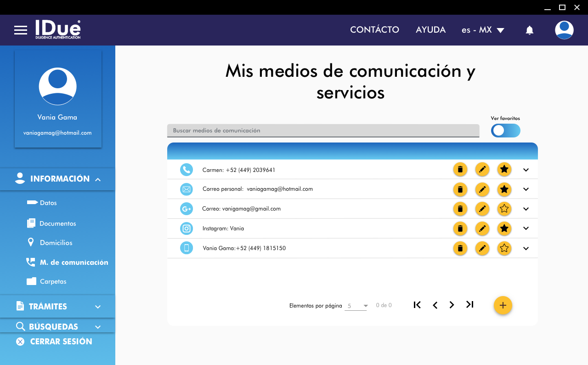Add new communication method with plus button
The image size is (588, 365).
point(503,305)
